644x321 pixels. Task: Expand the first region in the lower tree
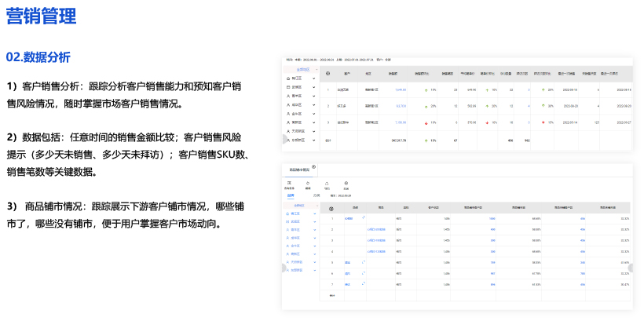click(314, 213)
